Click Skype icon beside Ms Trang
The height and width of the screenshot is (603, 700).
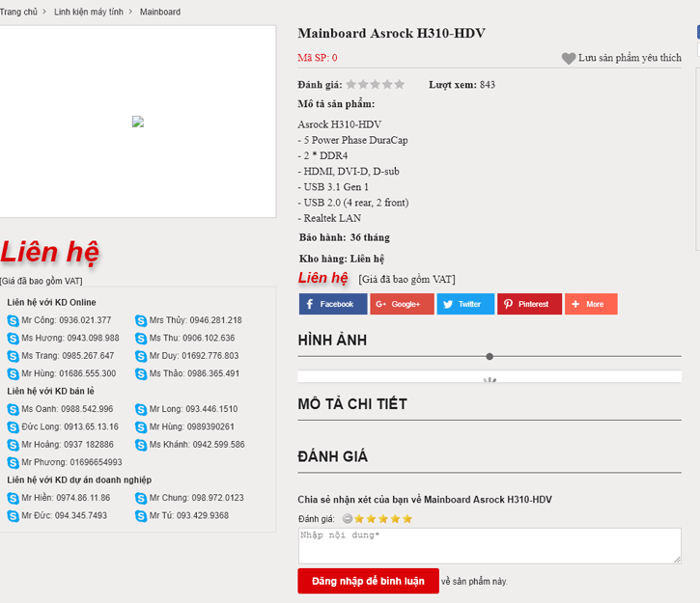pos(13,356)
